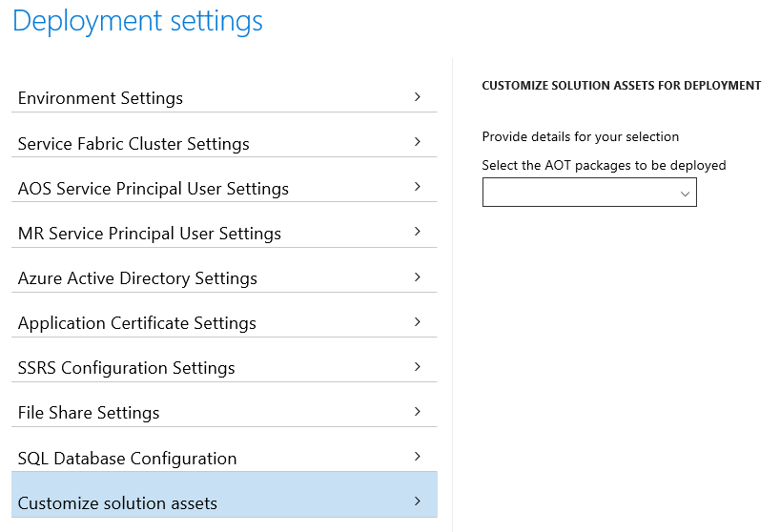Click chevron beside Service Fabric Cluster Settings

point(418,142)
